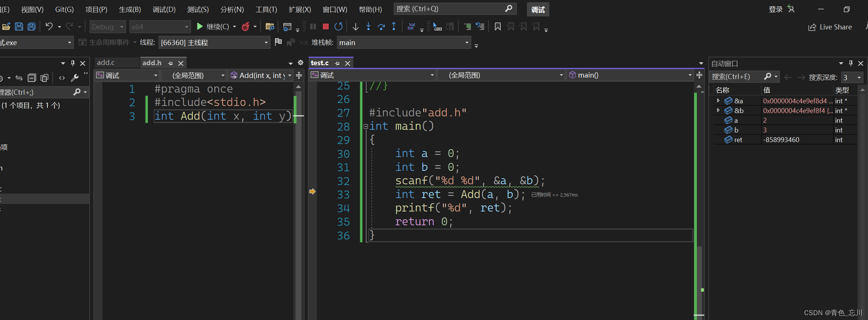This screenshot has width=868, height=320.
Task: Click the 继续(C) Continue button
Action: tap(213, 26)
